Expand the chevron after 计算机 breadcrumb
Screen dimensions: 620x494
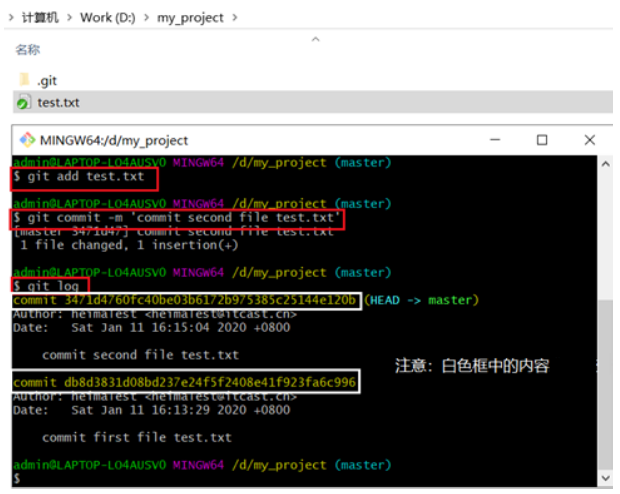[x=69, y=17]
